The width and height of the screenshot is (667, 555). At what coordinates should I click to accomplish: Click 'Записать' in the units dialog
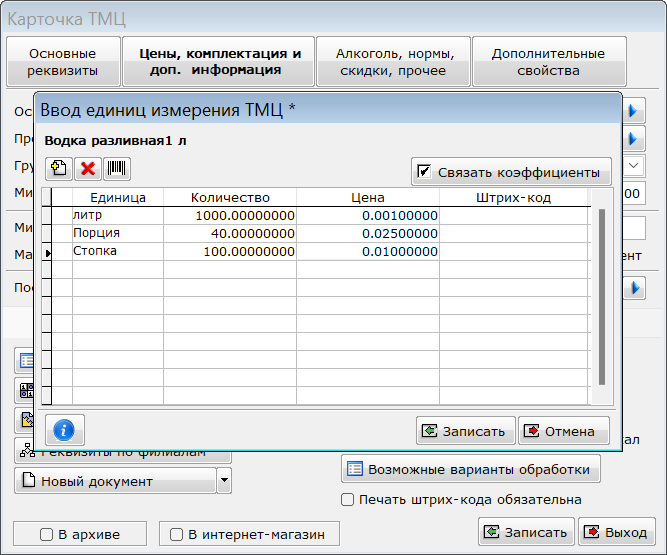[466, 431]
